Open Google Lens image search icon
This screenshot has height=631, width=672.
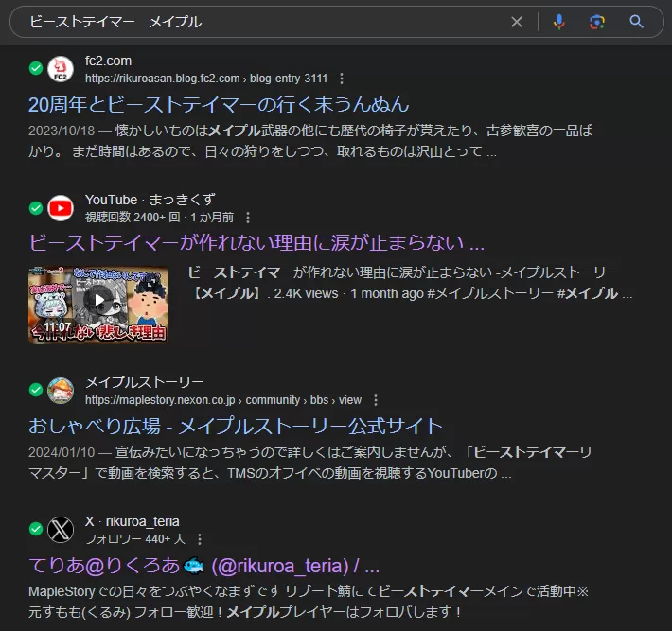click(597, 22)
